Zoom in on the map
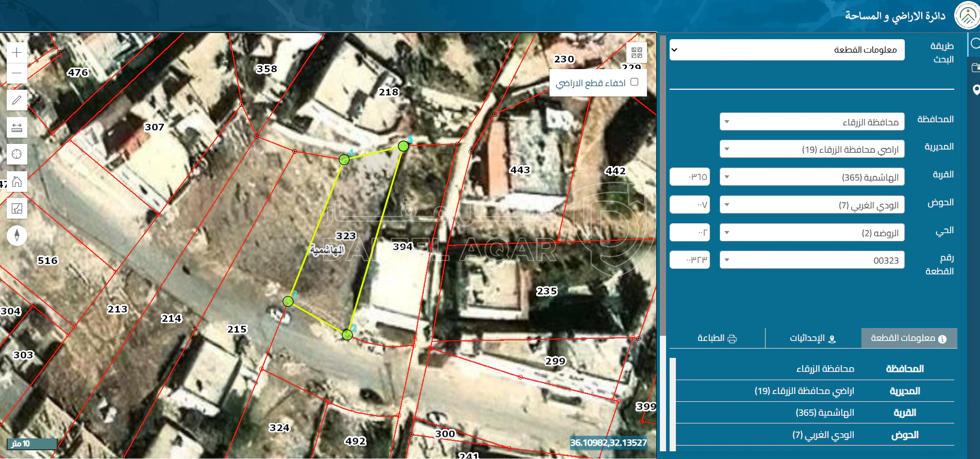980x459 pixels. (16, 53)
